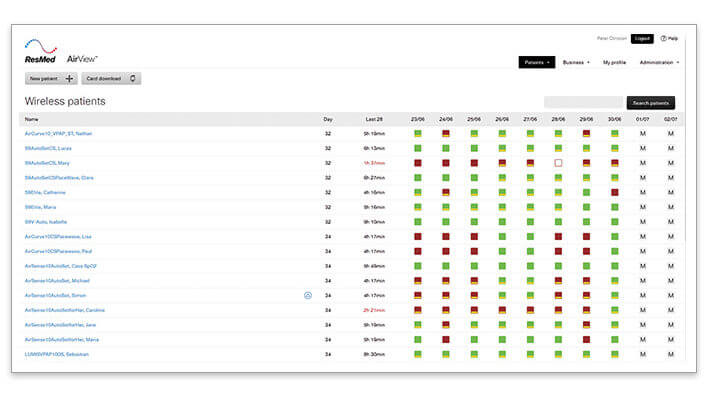Open the LUMISVPAP100S Sebastian patient link

[x=57, y=354]
